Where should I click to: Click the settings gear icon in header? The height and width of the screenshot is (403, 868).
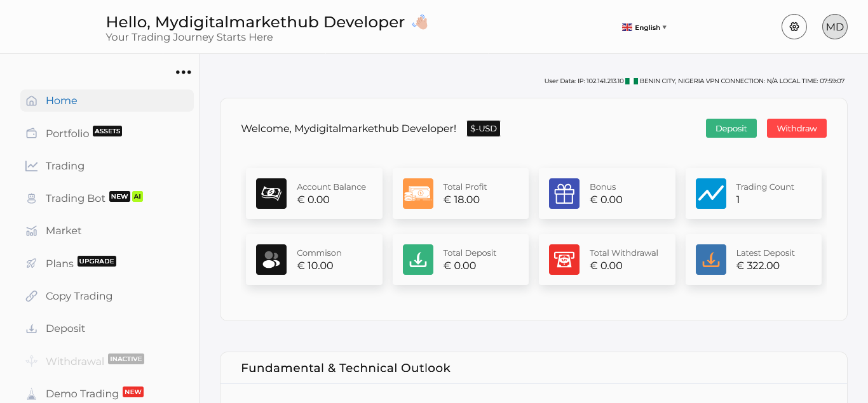pos(794,27)
